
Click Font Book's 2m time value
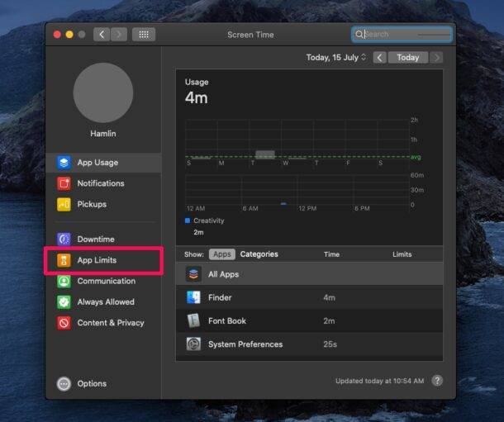pos(329,320)
